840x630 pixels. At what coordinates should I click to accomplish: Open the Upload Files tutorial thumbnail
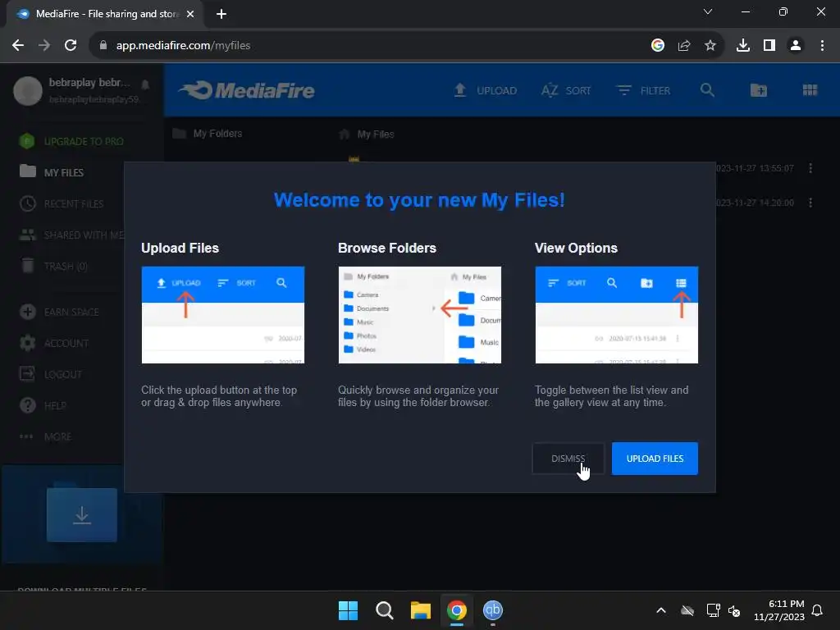(x=223, y=315)
